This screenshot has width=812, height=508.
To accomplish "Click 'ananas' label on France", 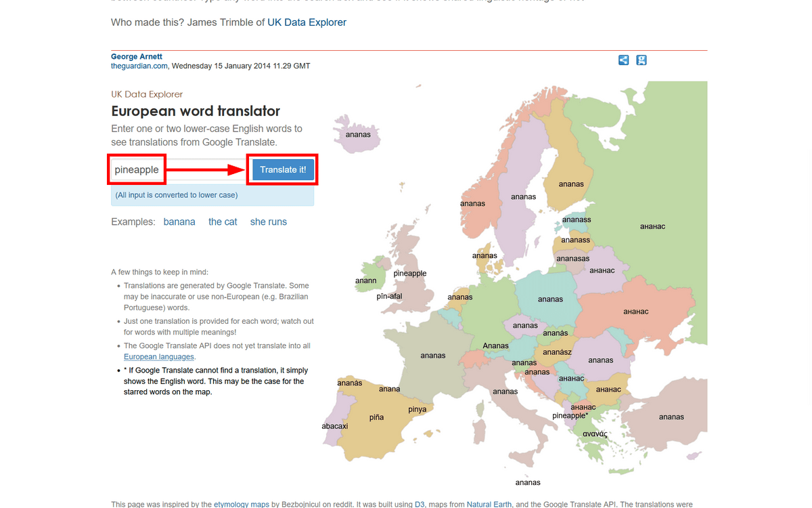I will click(433, 356).
